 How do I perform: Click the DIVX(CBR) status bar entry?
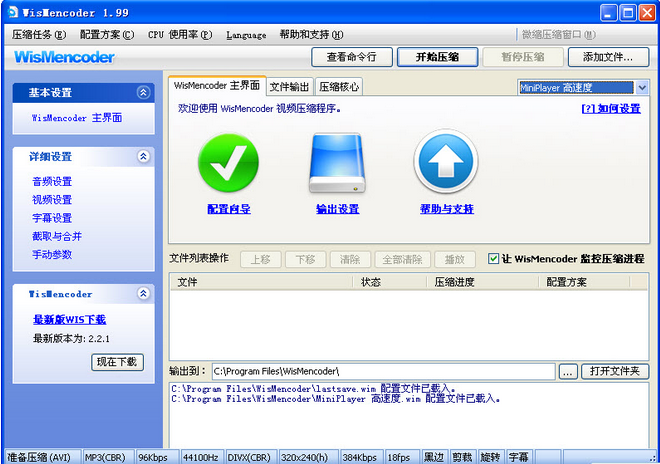coord(251,457)
